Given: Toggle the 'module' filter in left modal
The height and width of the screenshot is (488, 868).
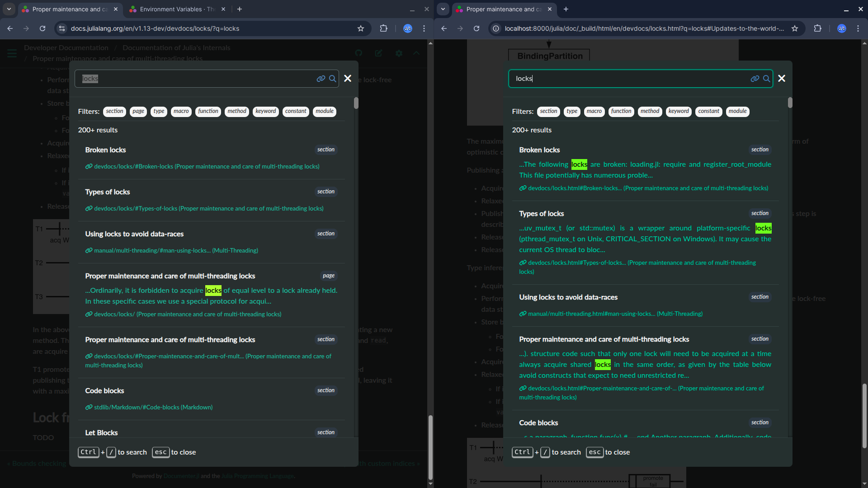Looking at the screenshot, I should click(x=325, y=111).
